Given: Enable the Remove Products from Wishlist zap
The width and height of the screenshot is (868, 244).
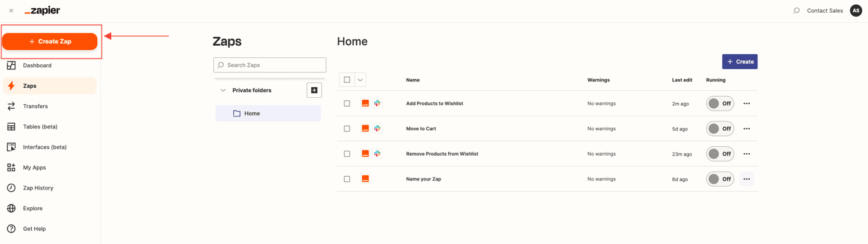Looking at the screenshot, I should tap(720, 154).
